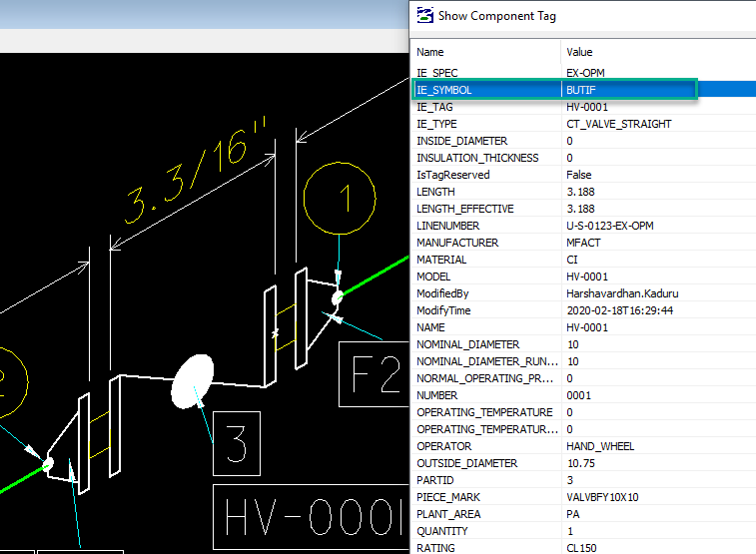Click the 10.75 outside diameter value

tap(581, 463)
